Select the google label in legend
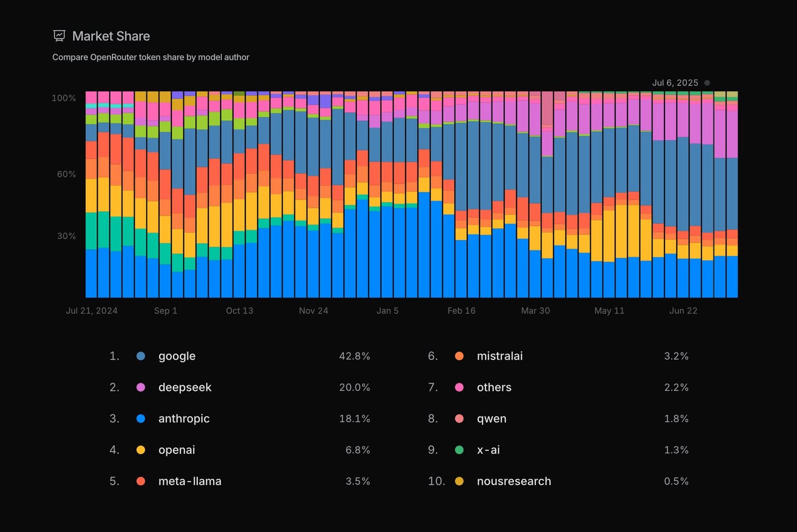This screenshot has width=797, height=532. coord(177,356)
